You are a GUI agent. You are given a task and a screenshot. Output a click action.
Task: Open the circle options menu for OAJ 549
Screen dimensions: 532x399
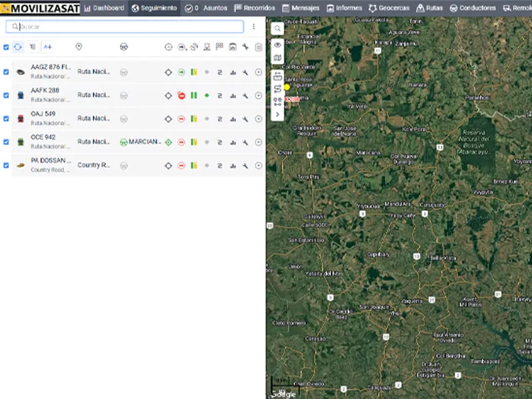(259, 119)
